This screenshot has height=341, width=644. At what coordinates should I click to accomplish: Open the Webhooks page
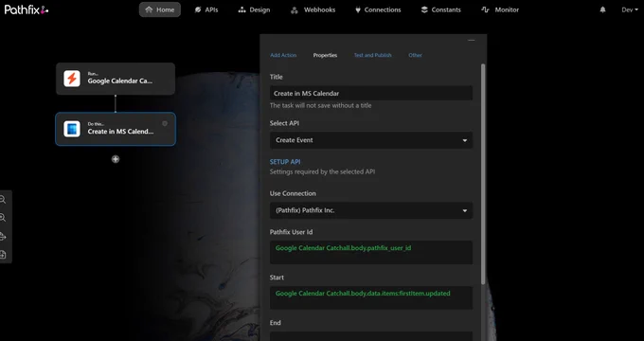[x=313, y=9]
